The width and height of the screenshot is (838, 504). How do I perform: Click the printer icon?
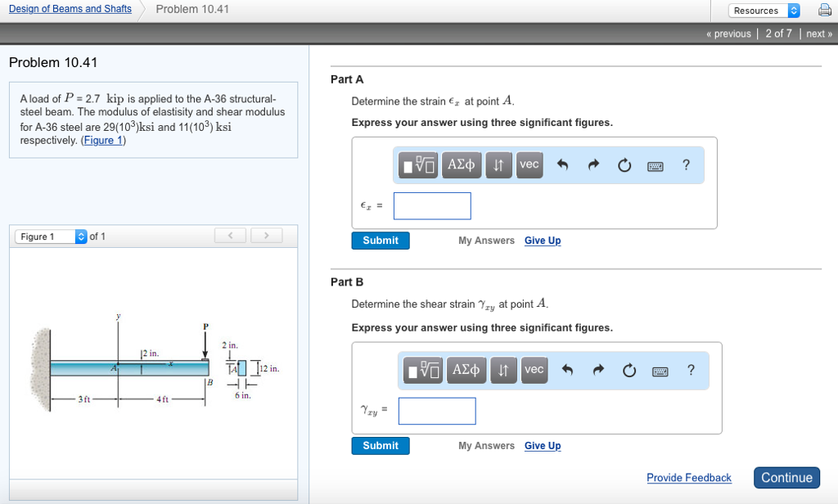click(825, 10)
